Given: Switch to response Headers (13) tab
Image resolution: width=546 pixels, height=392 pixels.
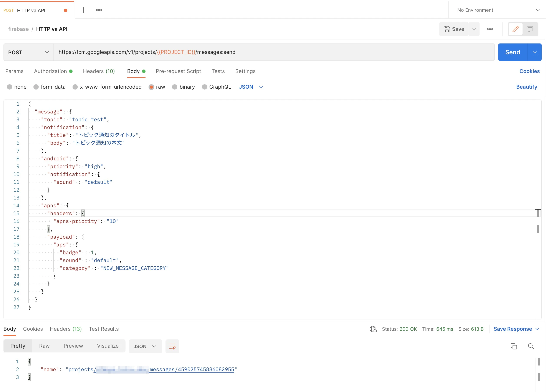Looking at the screenshot, I should (x=66, y=329).
